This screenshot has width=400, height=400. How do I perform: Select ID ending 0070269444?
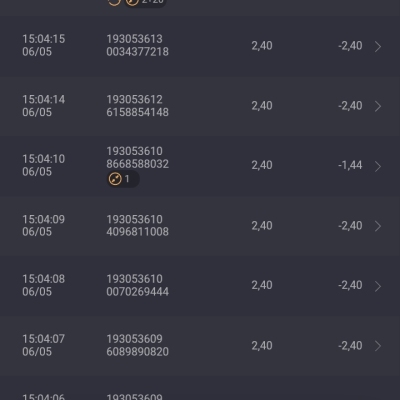tap(137, 292)
